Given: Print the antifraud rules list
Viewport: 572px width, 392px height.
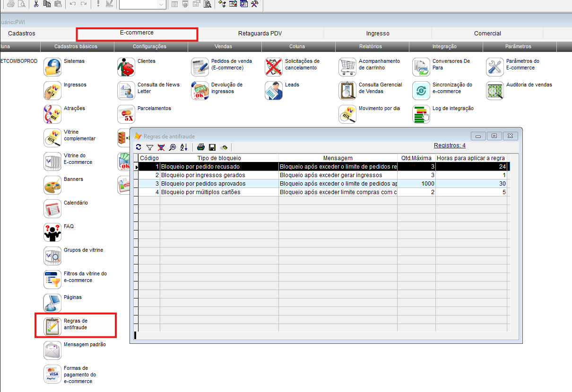Looking at the screenshot, I should pyautogui.click(x=201, y=147).
